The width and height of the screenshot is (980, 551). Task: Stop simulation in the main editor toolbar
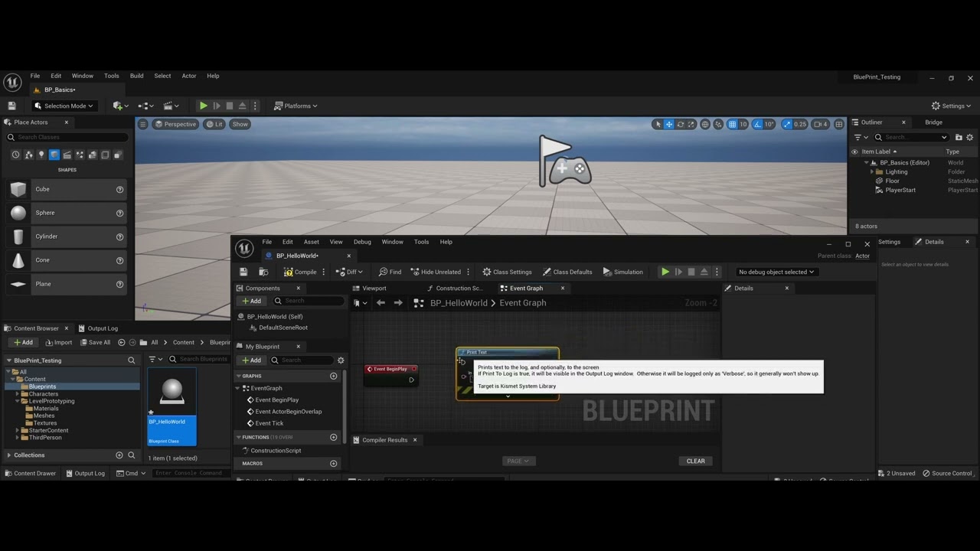229,106
